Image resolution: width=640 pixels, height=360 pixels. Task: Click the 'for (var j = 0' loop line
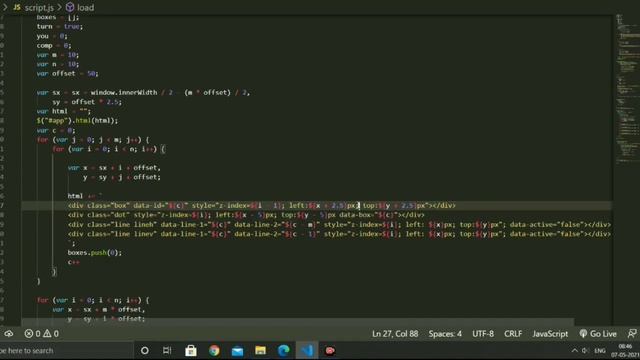tap(93, 140)
